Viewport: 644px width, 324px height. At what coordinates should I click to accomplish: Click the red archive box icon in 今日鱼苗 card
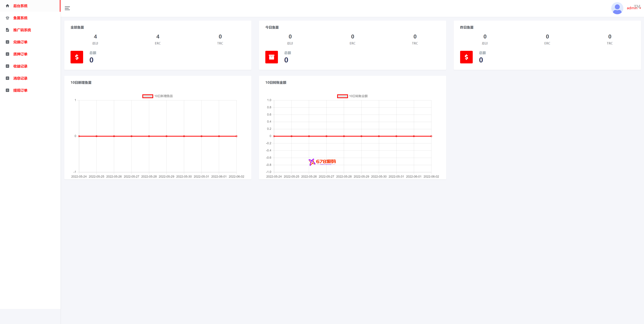(272, 57)
